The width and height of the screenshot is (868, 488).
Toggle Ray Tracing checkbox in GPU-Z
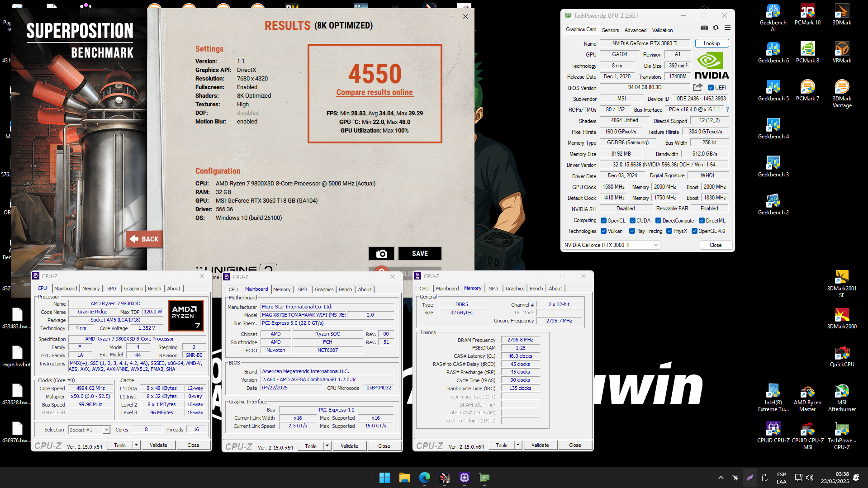(632, 231)
